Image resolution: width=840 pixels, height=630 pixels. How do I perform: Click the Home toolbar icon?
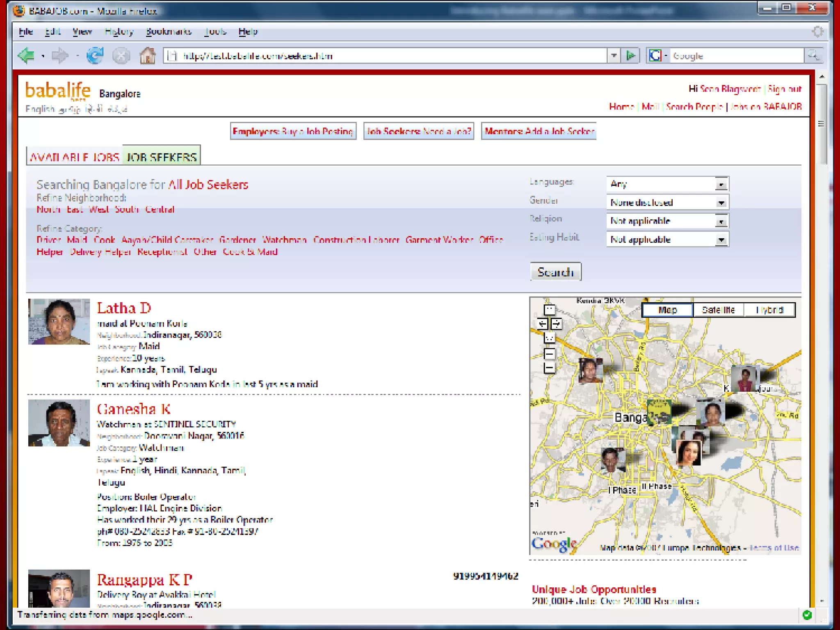(x=147, y=55)
